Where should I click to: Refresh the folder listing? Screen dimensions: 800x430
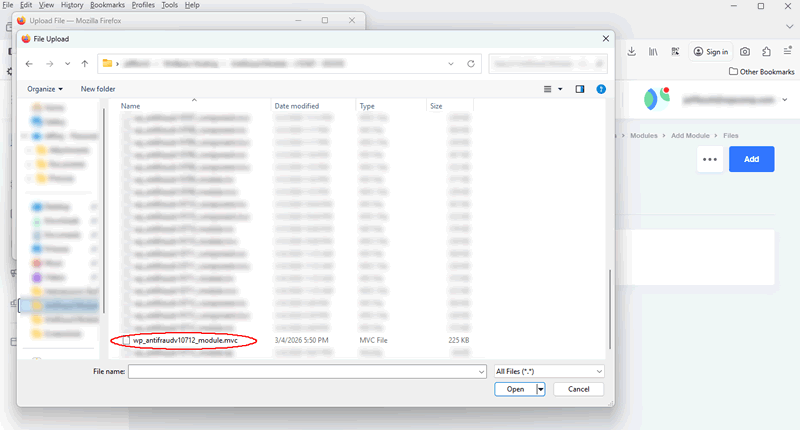(472, 64)
